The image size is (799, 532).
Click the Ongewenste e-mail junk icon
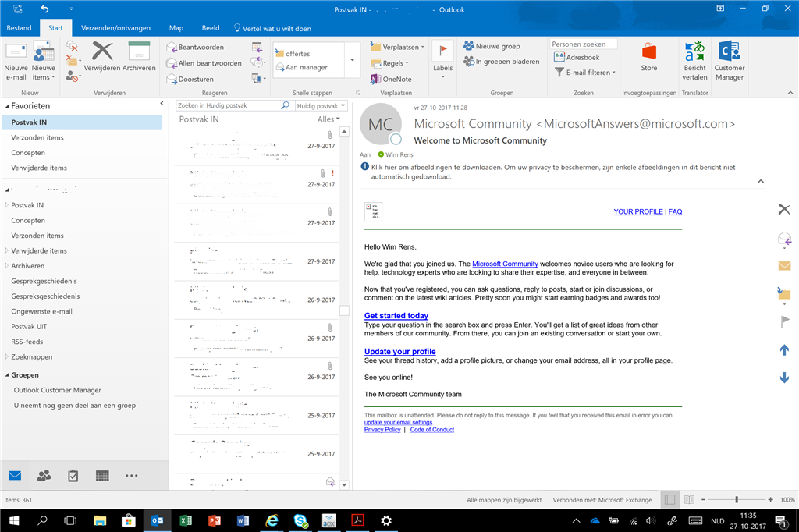click(x=73, y=76)
